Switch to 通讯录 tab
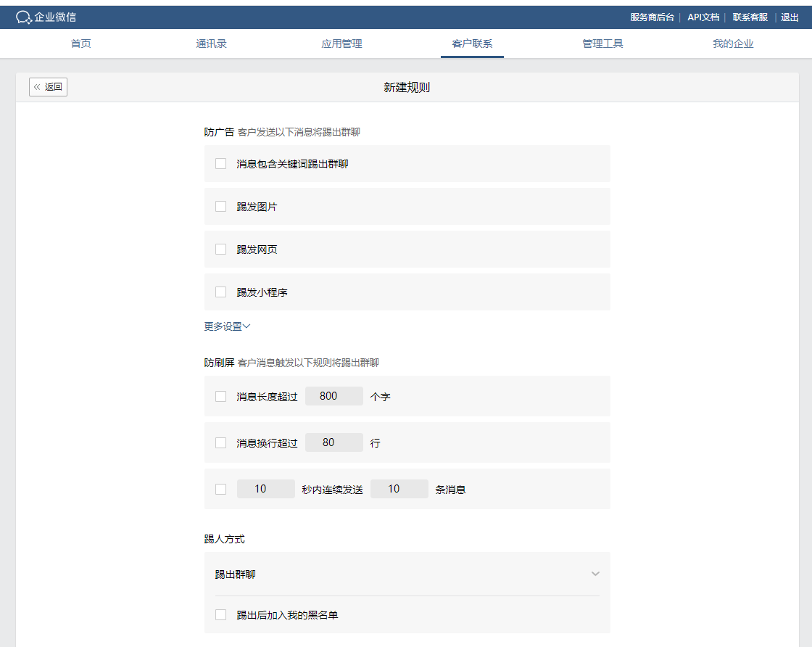 (211, 44)
